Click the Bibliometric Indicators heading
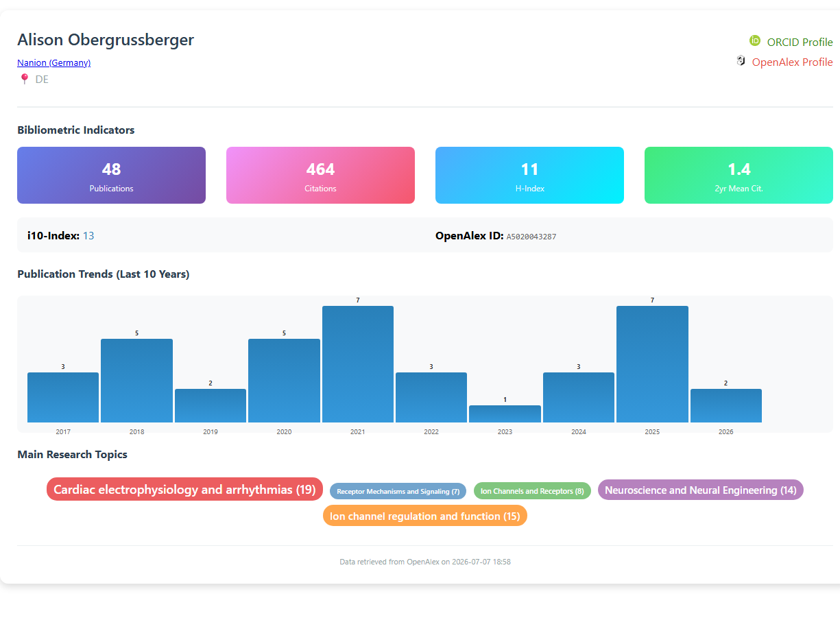The height and width of the screenshot is (620, 840). click(76, 130)
